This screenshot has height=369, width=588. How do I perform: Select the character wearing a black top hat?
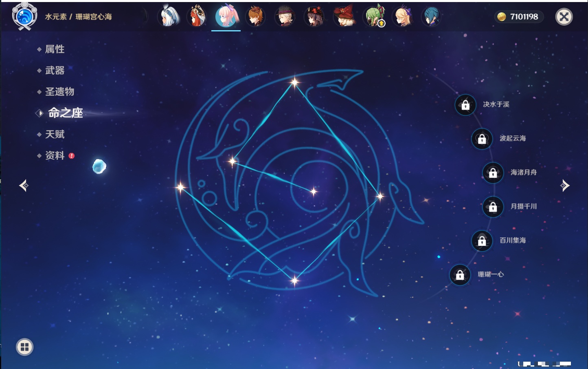(285, 16)
